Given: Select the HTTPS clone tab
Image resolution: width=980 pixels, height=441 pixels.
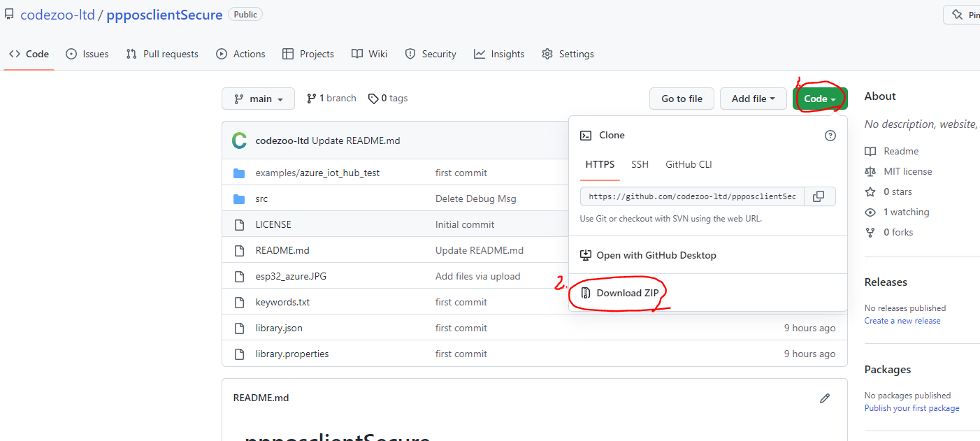Looking at the screenshot, I should 600,164.
